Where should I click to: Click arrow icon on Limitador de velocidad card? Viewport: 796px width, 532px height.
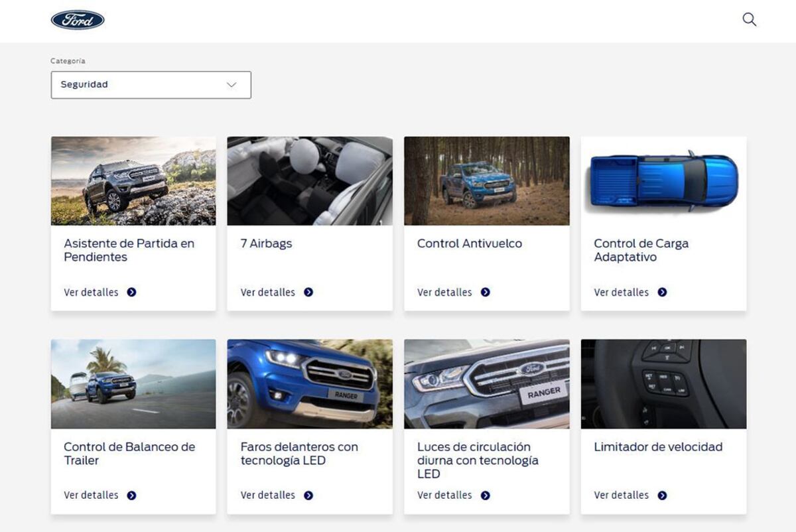pyautogui.click(x=662, y=495)
